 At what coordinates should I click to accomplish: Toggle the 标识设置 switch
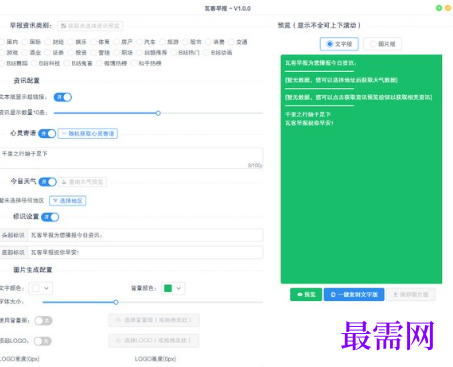click(x=50, y=217)
